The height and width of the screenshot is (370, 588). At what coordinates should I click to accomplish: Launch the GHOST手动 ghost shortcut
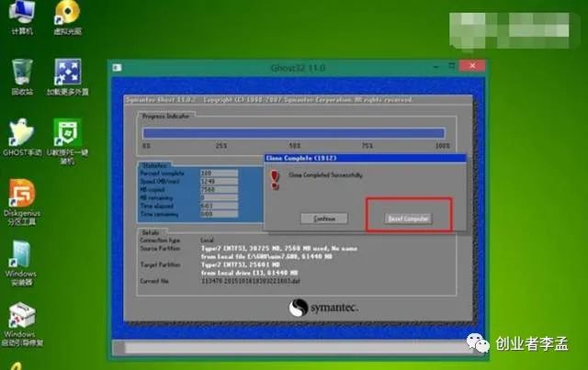click(x=22, y=137)
